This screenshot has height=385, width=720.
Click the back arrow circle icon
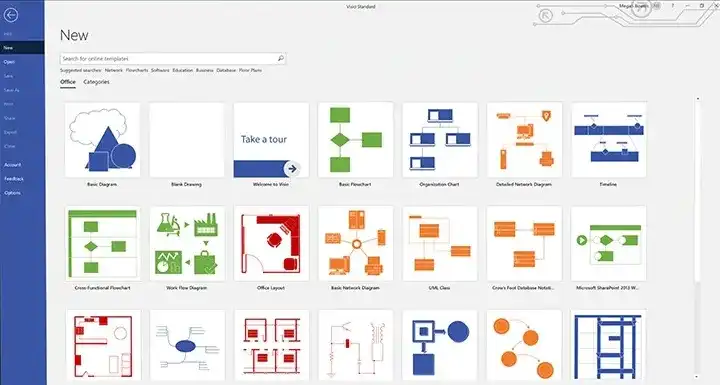point(11,15)
